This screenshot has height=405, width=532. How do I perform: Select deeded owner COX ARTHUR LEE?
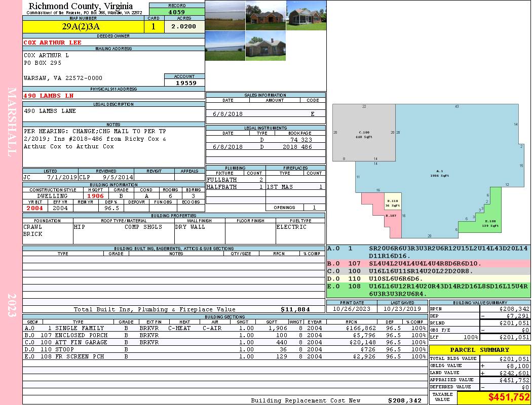(x=53, y=43)
